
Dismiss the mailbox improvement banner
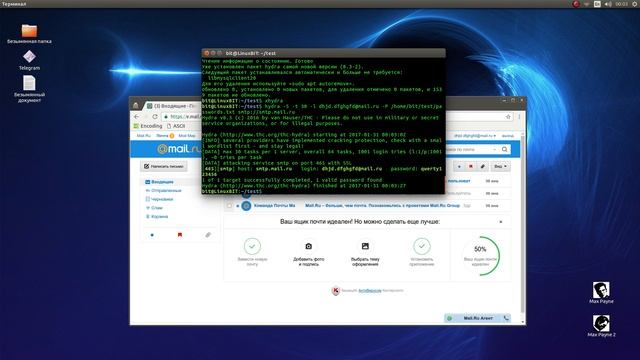point(501,222)
